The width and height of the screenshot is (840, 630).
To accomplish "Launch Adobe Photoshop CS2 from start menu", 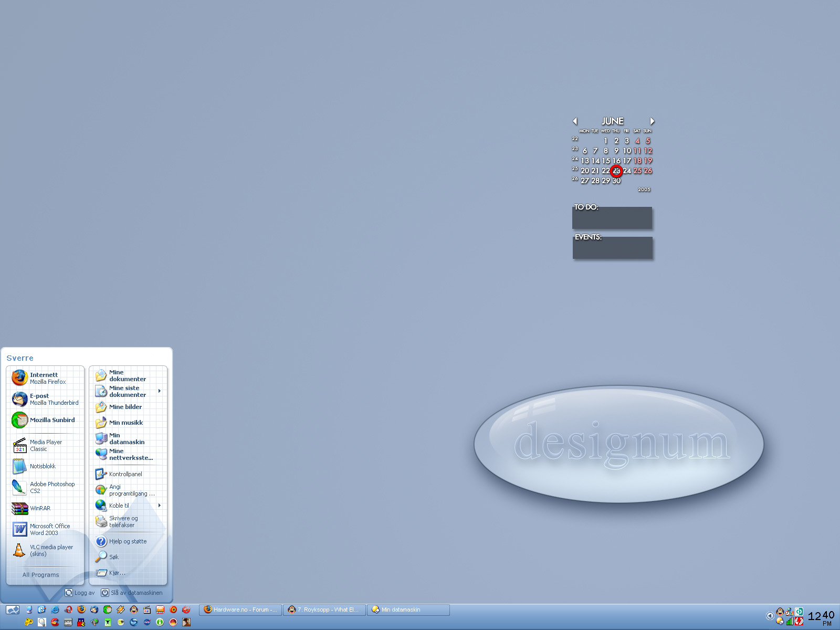I will [x=45, y=487].
